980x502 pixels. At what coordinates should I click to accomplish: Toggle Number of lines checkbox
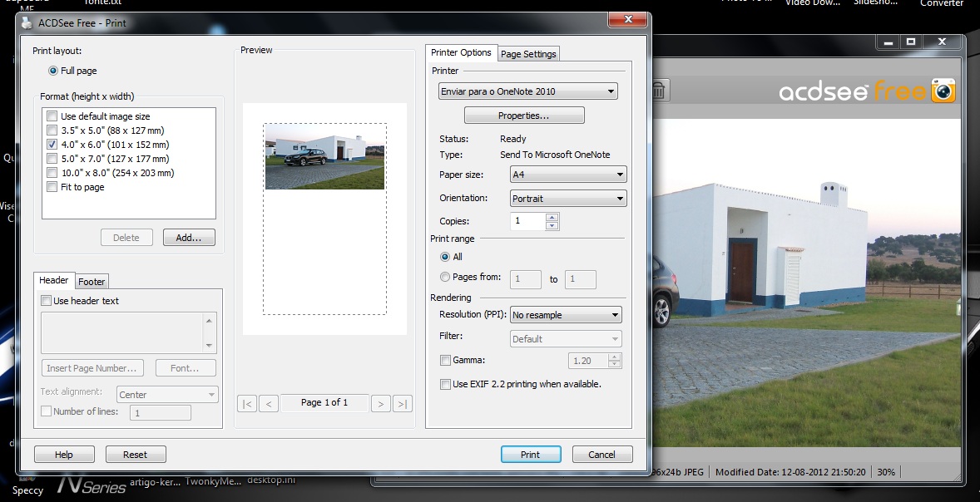click(x=46, y=411)
